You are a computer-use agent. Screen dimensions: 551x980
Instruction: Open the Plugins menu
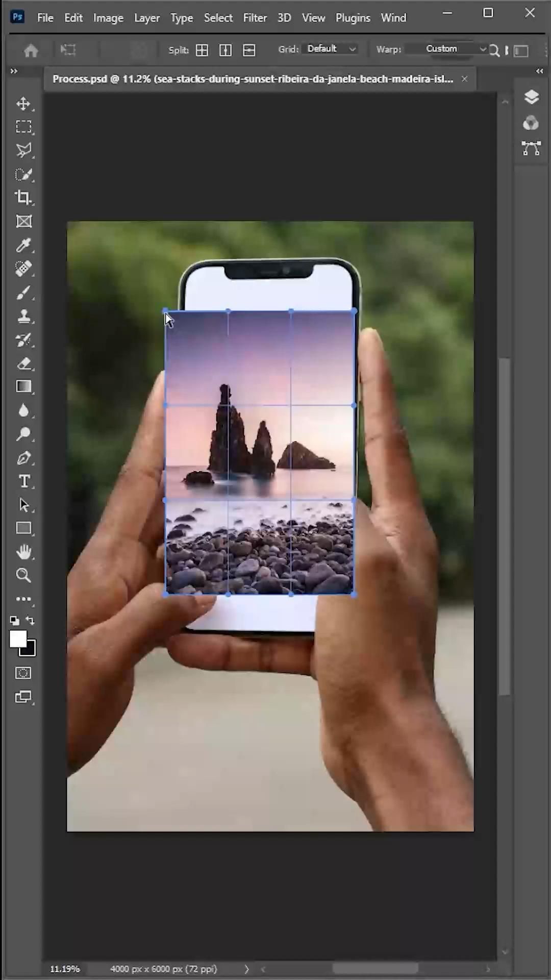pyautogui.click(x=353, y=18)
